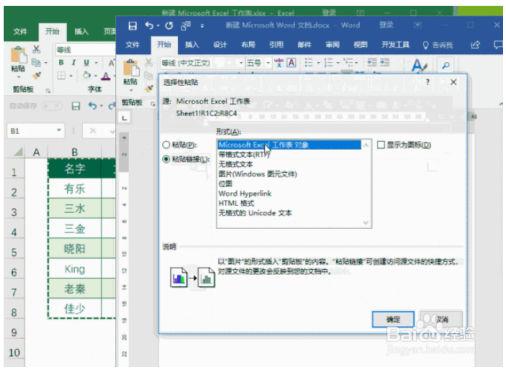Open the Excel name box dropdown arrow
Image resolution: width=506 pixels, height=370 pixels.
click(59, 130)
